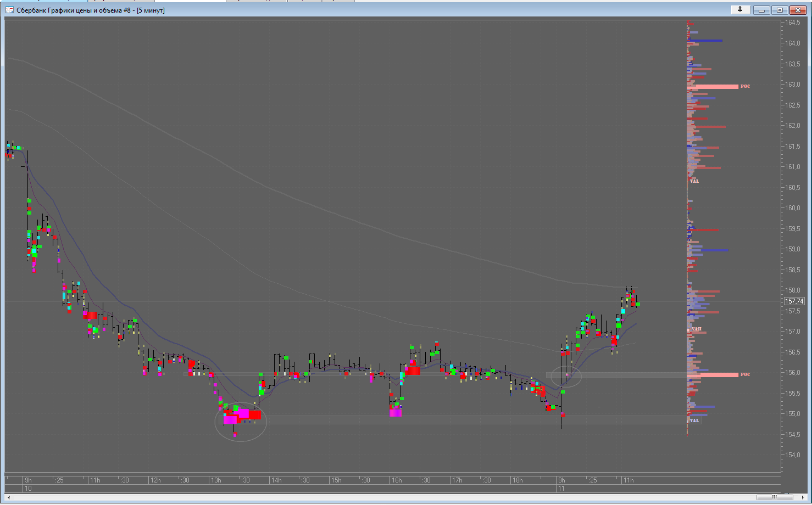The height and width of the screenshot is (505, 812).
Task: Click the 14h time axis label
Action: [276, 480]
